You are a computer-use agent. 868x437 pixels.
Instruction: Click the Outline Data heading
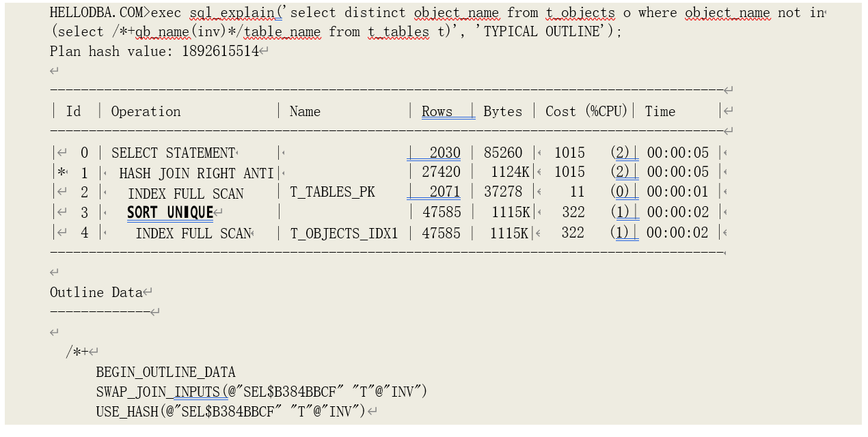pyautogui.click(x=96, y=292)
